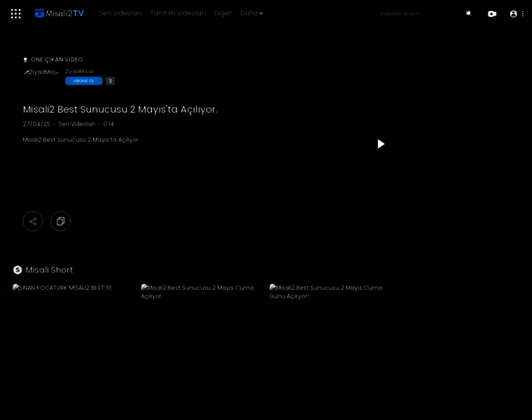This screenshot has width=532, height=420.
Task: Open the ZiyadMisali channel name link
Action: 80,71
